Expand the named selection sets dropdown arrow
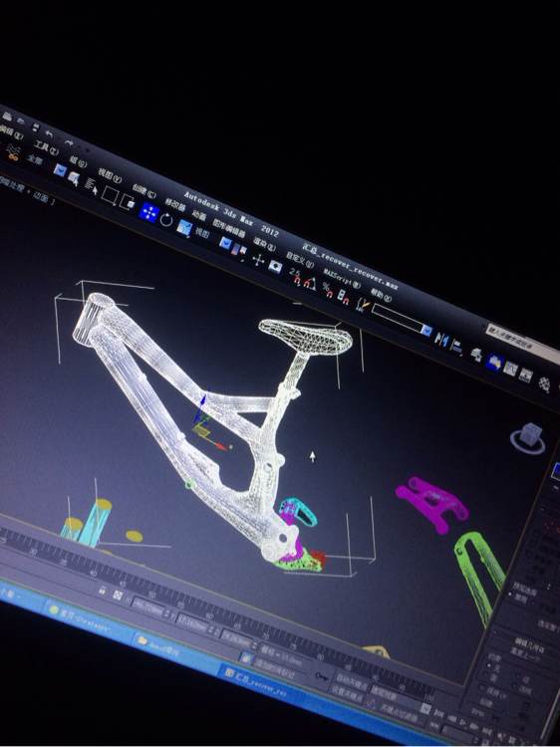Viewport: 560px width, 747px height. (x=426, y=330)
